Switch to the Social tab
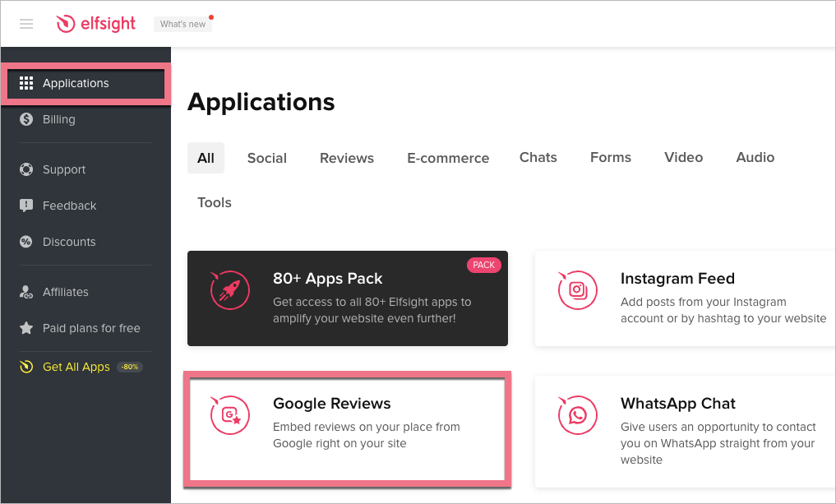 266,158
